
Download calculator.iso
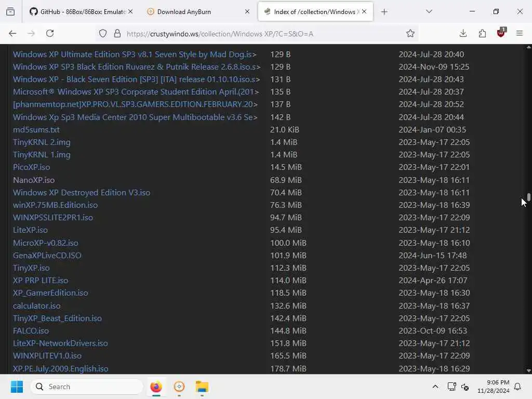[37, 305]
